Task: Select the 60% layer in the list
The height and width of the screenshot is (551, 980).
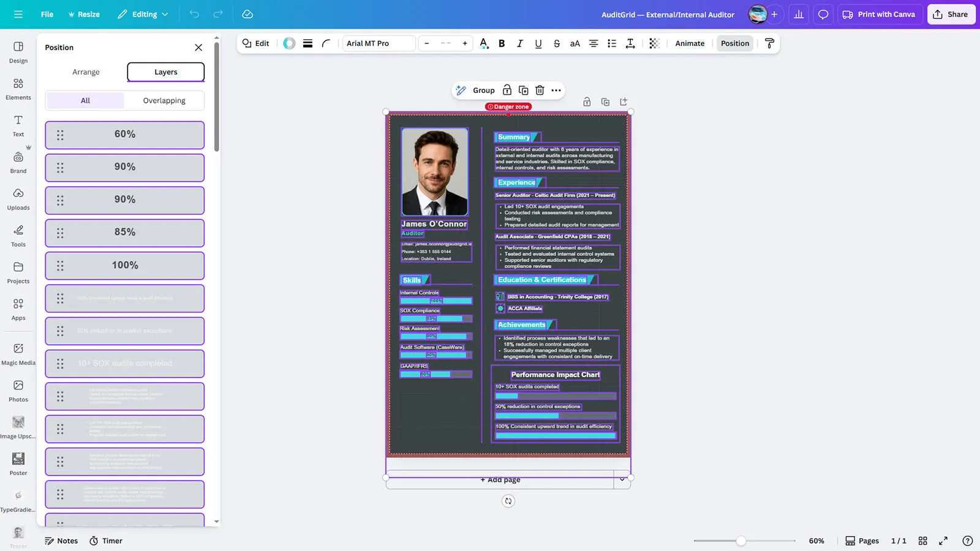Action: click(x=125, y=135)
